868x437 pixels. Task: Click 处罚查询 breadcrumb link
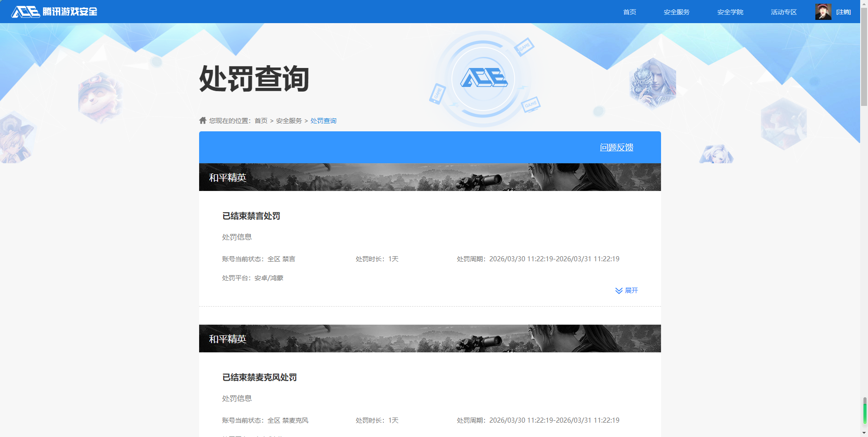[323, 121]
